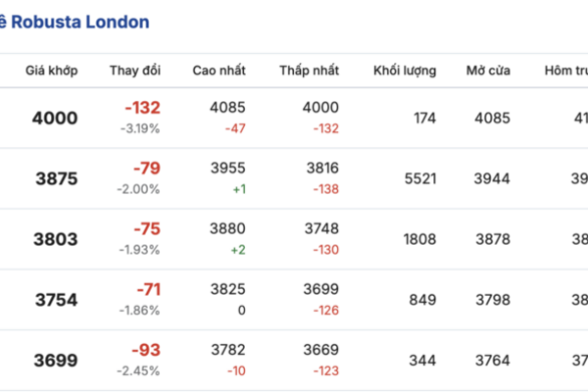Select the 3816 lowest price value
The image size is (588, 392).
point(321,168)
